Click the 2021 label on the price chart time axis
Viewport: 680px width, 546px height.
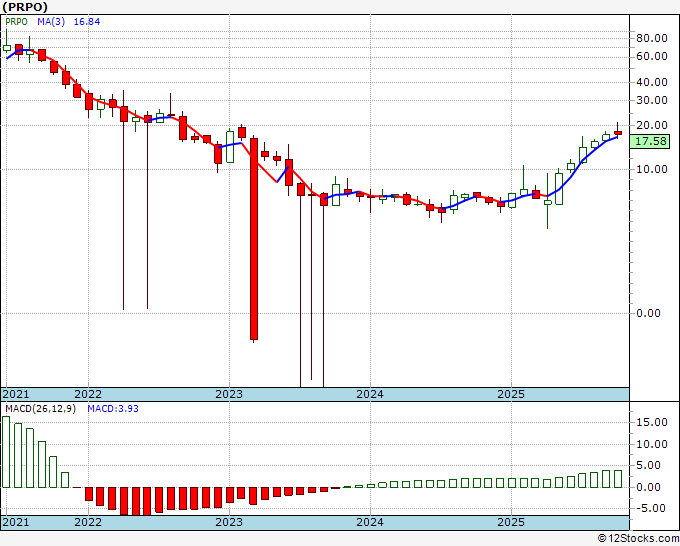[x=16, y=394]
